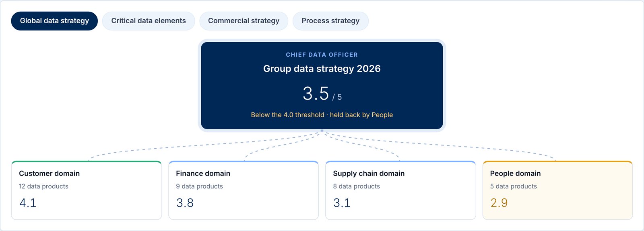
Task: Open the People domain card
Action: tap(557, 190)
